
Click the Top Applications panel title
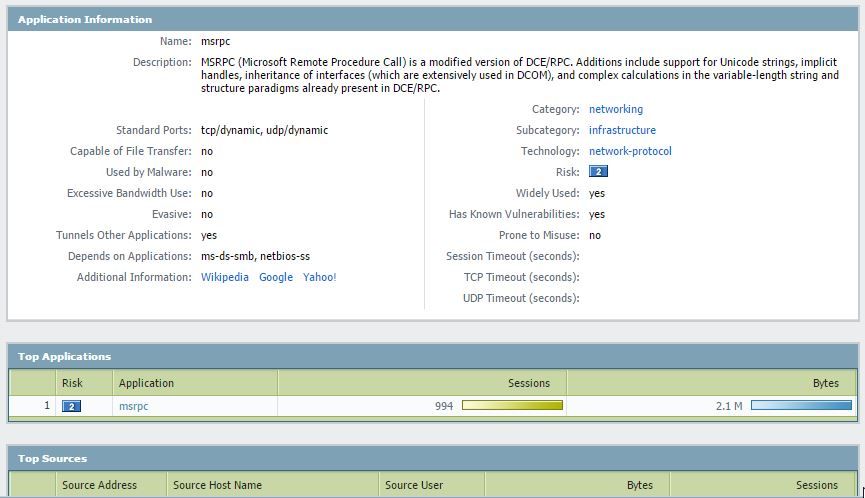64,356
